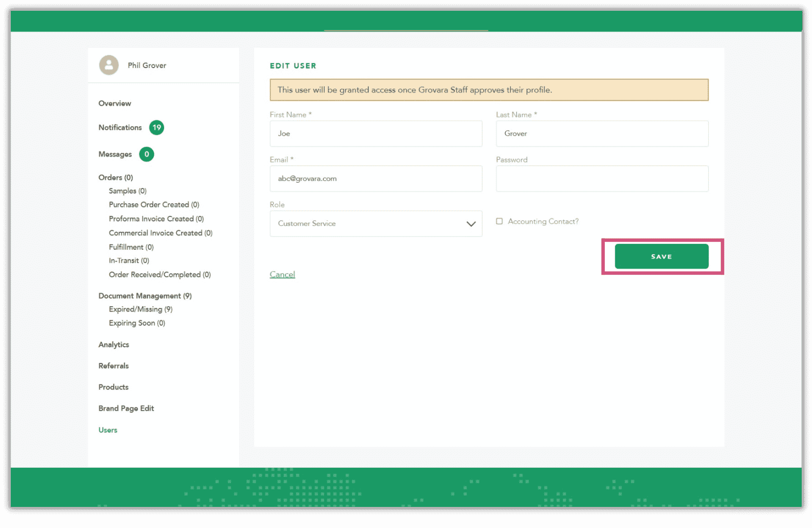
Task: Cancel editing the user
Action: [x=282, y=274]
